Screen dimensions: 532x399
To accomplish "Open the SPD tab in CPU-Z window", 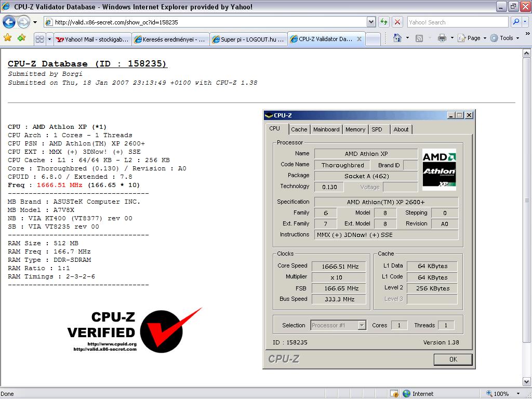I will pyautogui.click(x=377, y=129).
